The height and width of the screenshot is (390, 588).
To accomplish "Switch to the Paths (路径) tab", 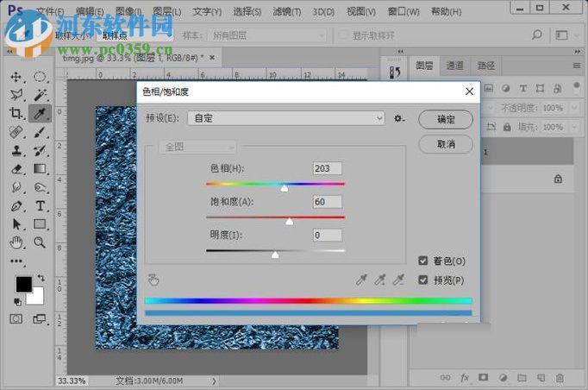I will [486, 66].
